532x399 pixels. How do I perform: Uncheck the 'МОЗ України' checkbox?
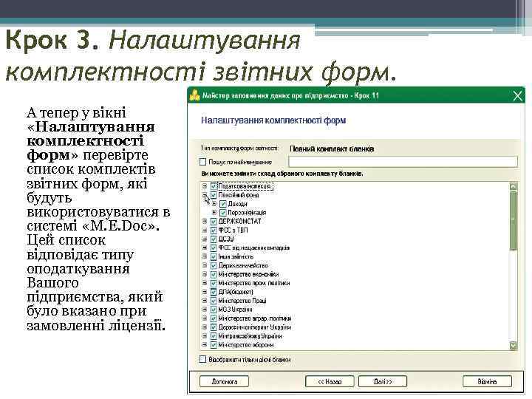click(214, 310)
